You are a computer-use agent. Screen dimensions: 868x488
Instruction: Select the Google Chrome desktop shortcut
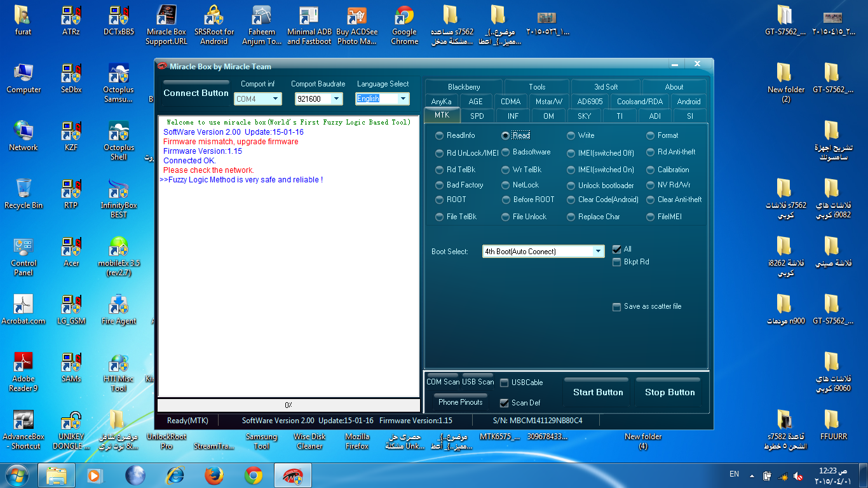click(x=405, y=25)
